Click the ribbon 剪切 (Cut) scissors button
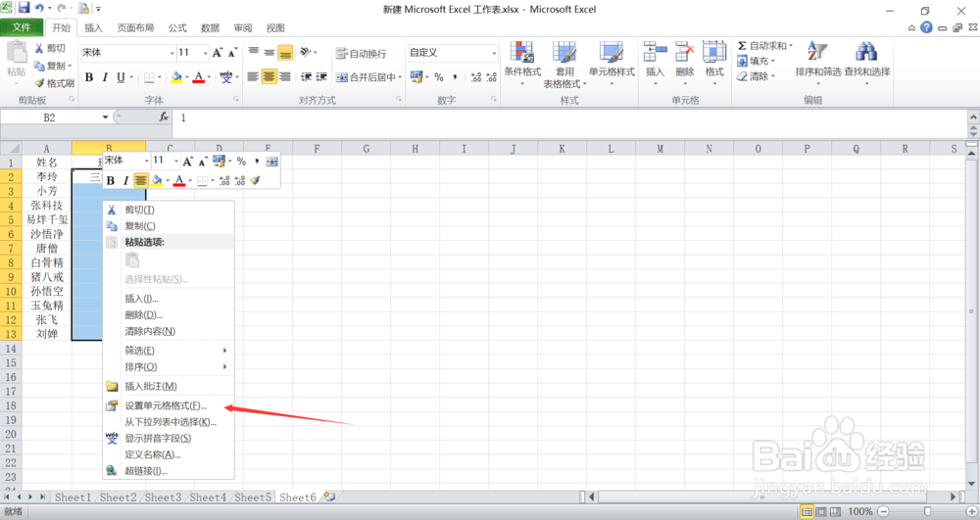This screenshot has width=980, height=520. coord(49,48)
